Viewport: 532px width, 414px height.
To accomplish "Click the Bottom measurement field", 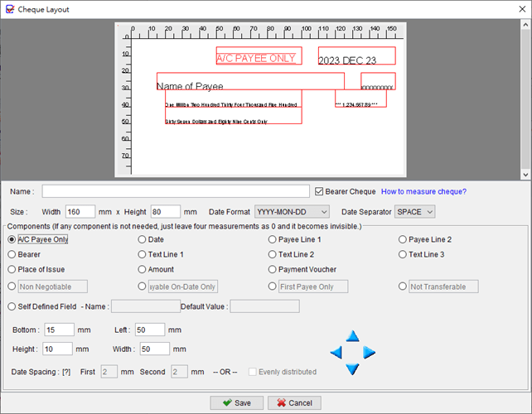I will coord(60,330).
